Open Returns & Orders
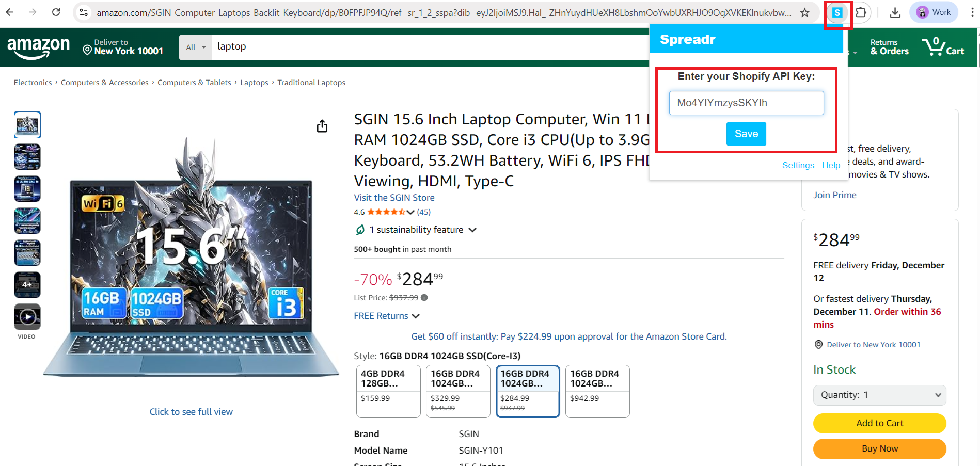This screenshot has height=466, width=980. pyautogui.click(x=889, y=47)
